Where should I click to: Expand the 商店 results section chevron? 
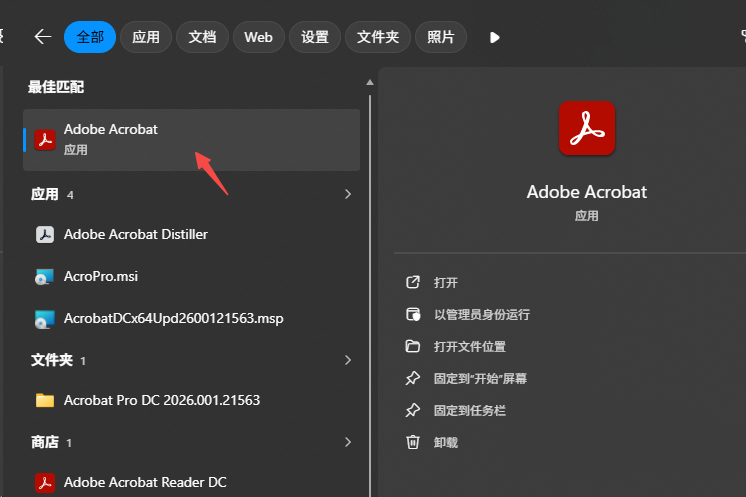[x=348, y=442]
